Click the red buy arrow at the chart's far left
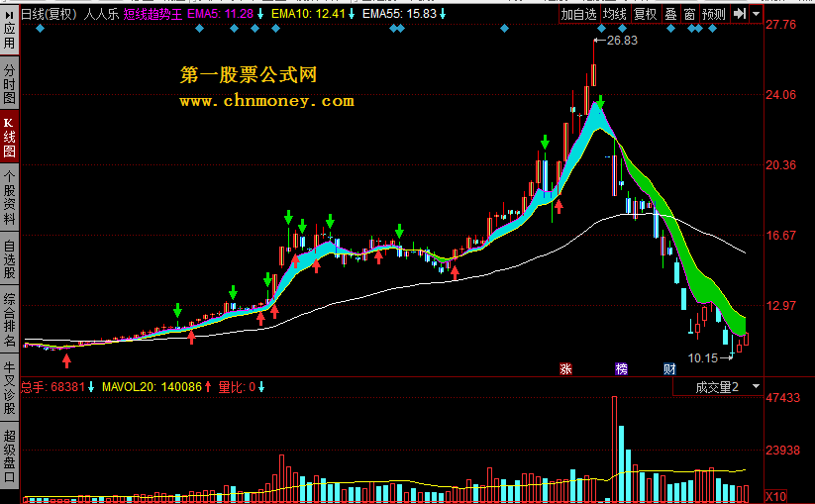Image resolution: width=815 pixels, height=504 pixels. [x=66, y=360]
